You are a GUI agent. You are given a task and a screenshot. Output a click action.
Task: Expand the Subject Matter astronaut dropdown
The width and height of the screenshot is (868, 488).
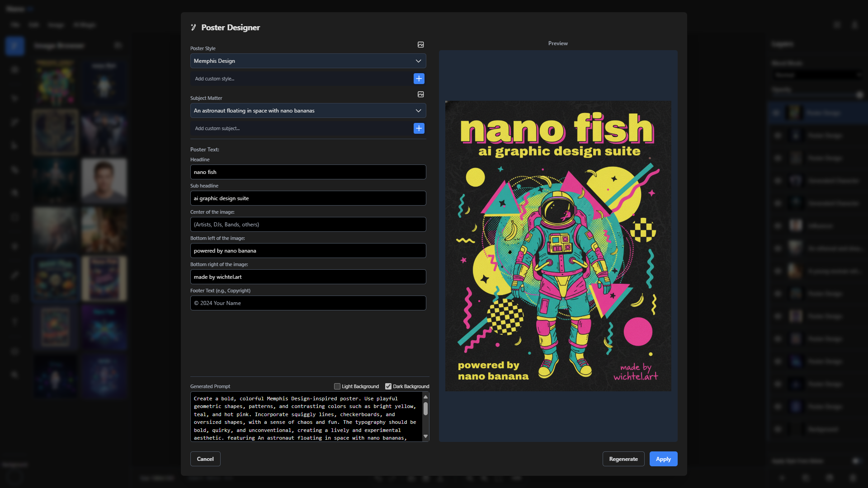pyautogui.click(x=308, y=111)
